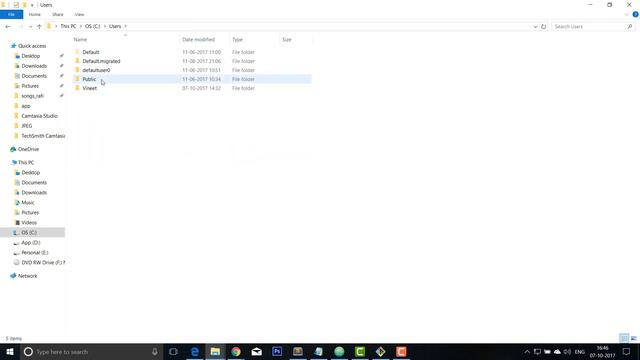Switch to details view layout icon
640x360 pixels.
(x=624, y=338)
